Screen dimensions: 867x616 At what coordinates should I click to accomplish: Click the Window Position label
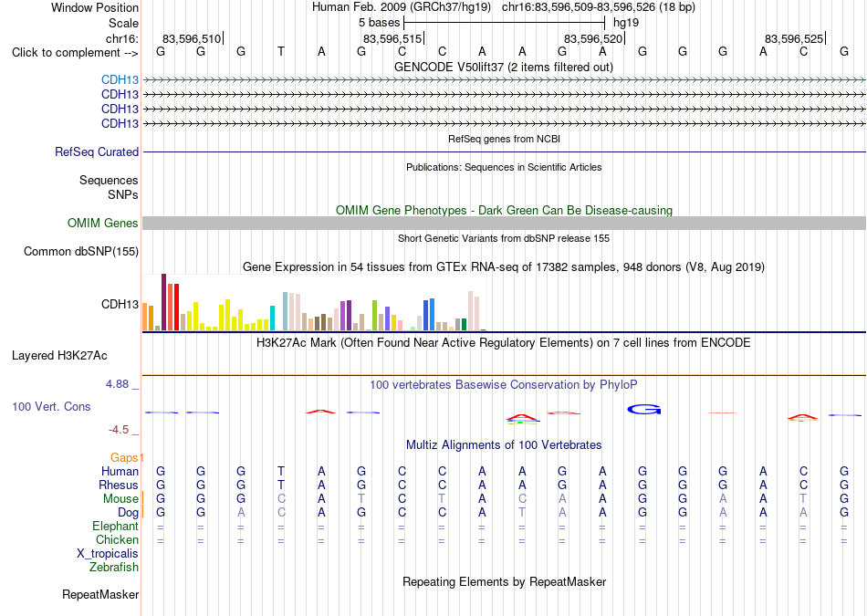tap(95, 7)
